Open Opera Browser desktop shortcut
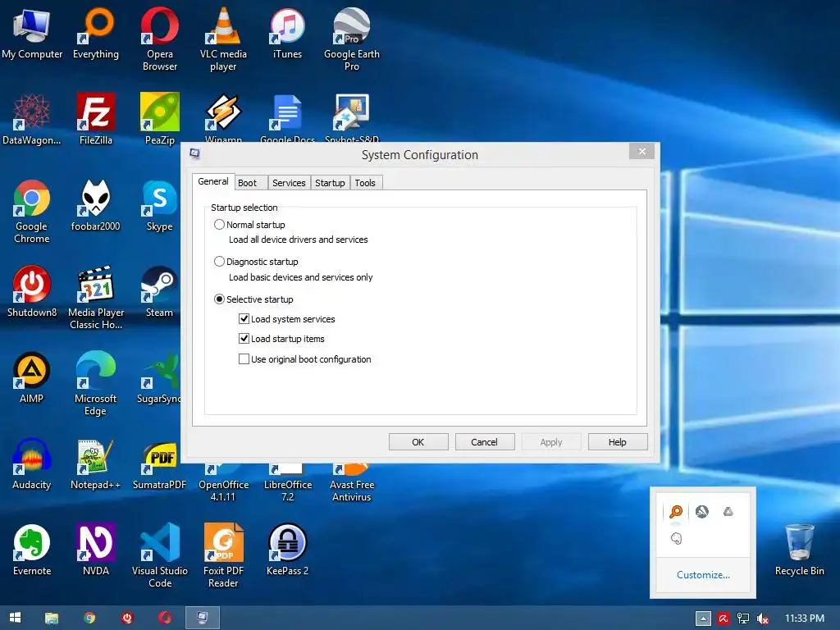This screenshot has height=630, width=840. pyautogui.click(x=160, y=39)
